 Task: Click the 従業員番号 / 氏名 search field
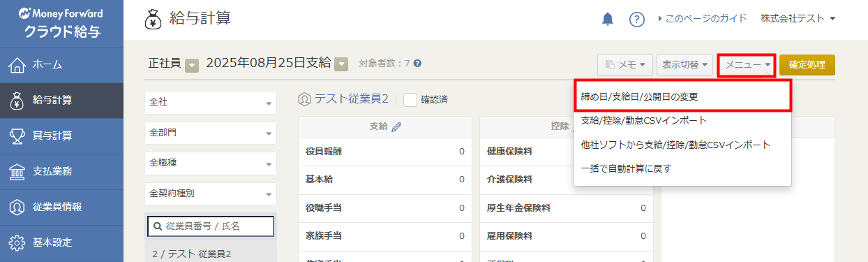pyautogui.click(x=211, y=226)
